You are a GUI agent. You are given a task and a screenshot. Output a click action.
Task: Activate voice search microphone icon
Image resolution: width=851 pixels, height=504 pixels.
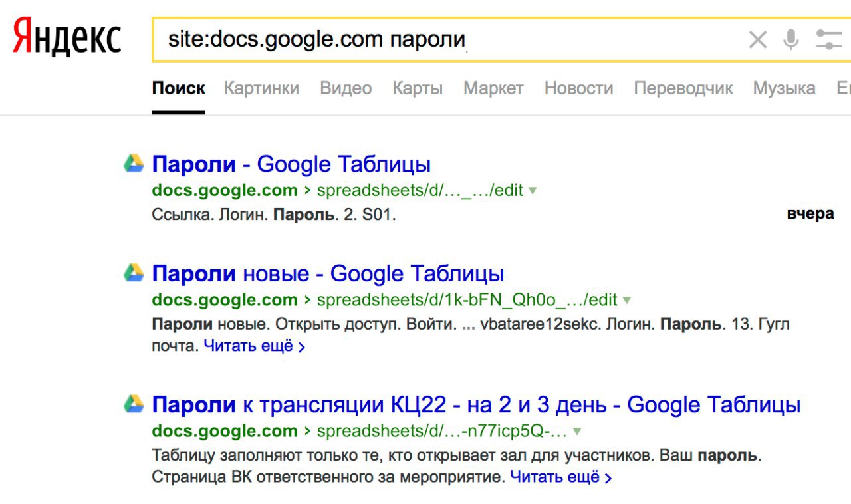790,40
